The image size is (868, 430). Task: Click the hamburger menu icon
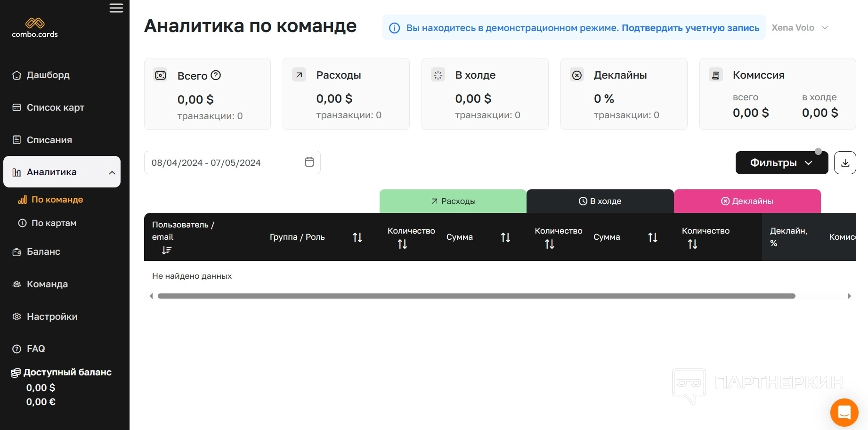point(116,8)
